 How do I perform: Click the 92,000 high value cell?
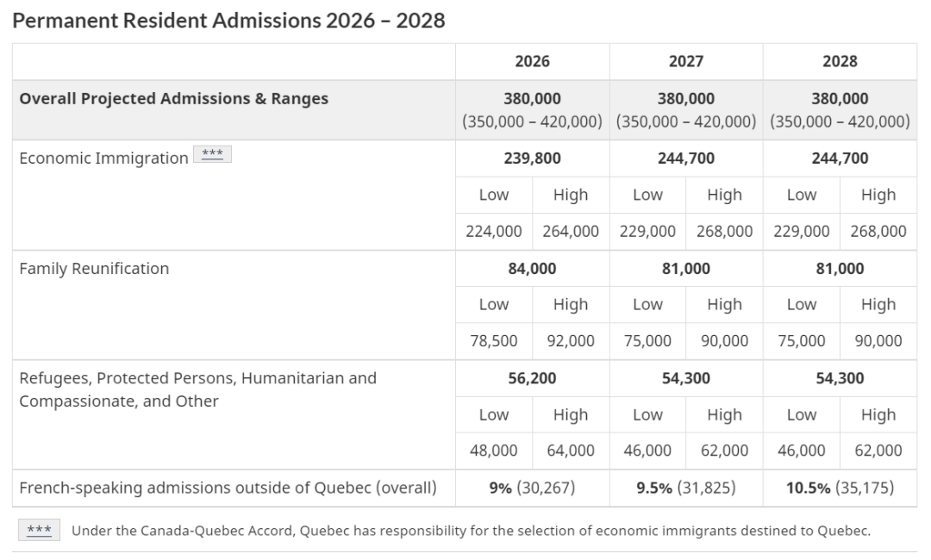click(x=571, y=341)
